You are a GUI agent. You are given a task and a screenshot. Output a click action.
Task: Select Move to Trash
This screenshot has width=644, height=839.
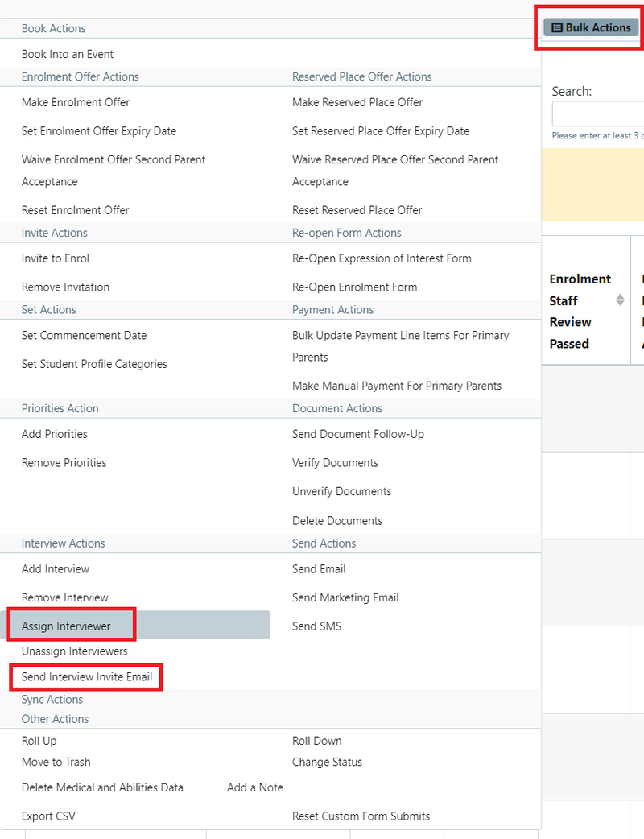pyautogui.click(x=56, y=762)
